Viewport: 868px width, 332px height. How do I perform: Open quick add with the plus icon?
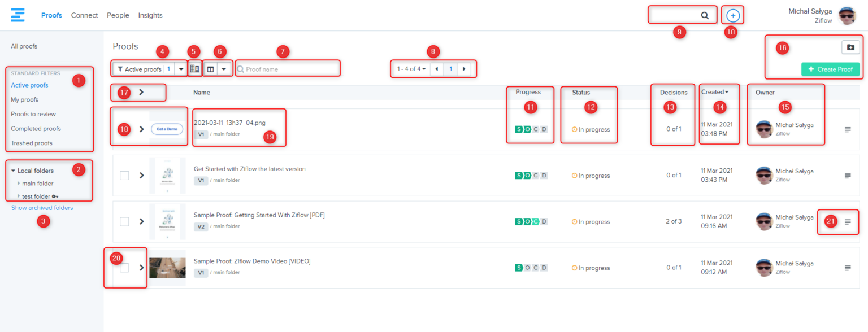tap(732, 15)
